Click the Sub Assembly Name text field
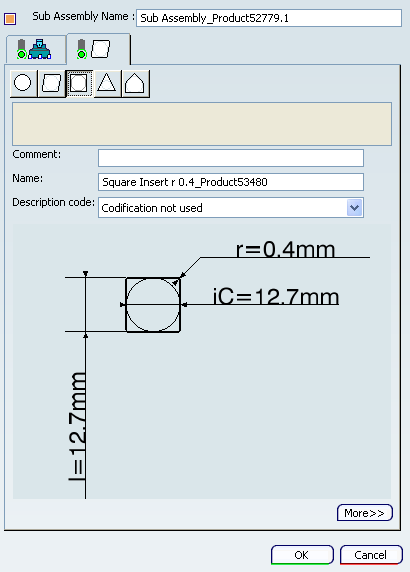 click(269, 18)
